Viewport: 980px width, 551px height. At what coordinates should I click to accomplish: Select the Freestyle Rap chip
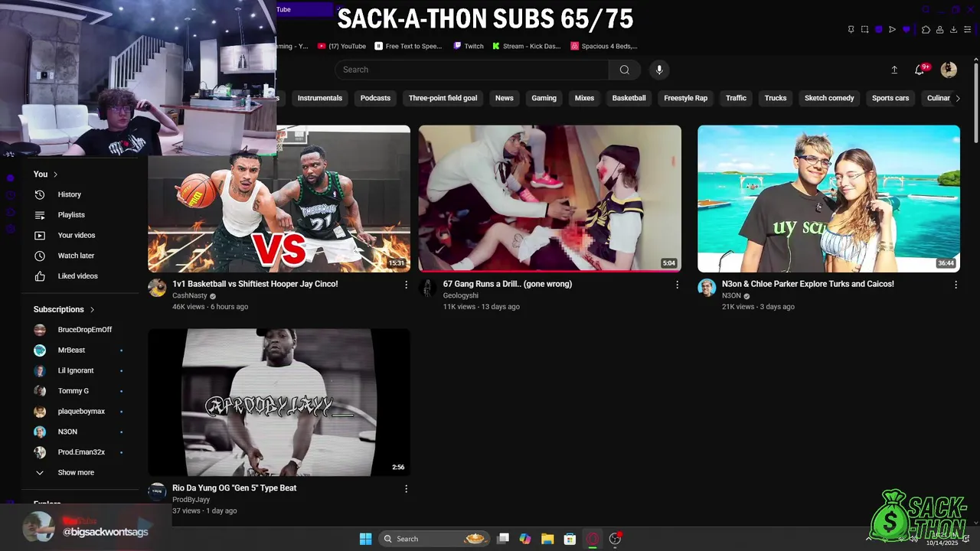tap(685, 98)
